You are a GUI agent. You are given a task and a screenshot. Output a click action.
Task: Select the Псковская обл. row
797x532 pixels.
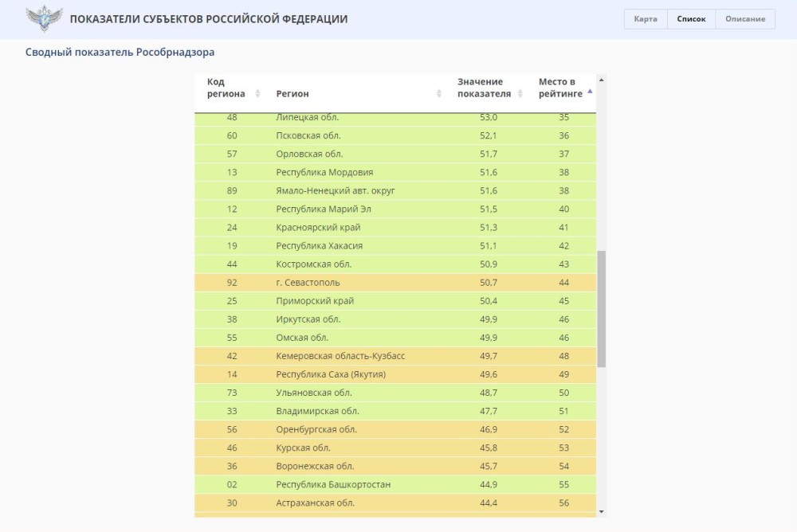395,135
